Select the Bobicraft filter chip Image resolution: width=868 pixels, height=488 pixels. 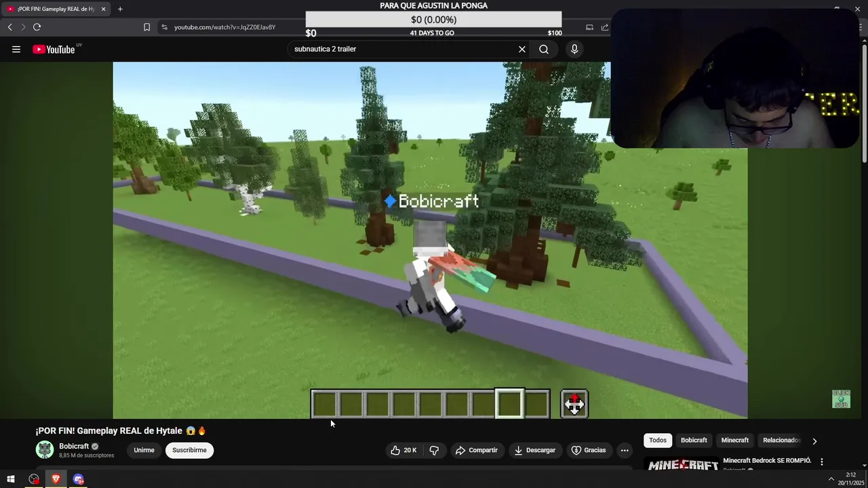[x=694, y=441]
